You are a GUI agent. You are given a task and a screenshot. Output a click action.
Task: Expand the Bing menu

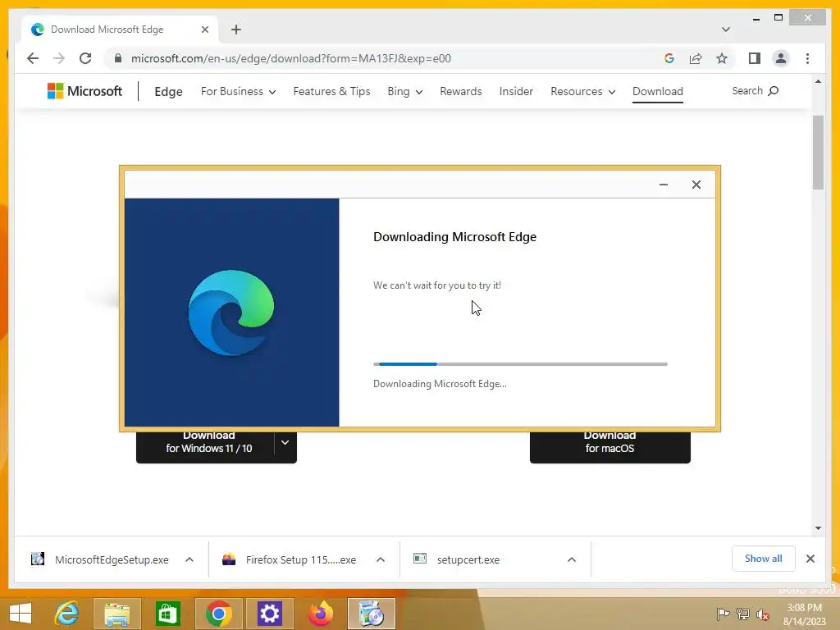[x=405, y=92]
